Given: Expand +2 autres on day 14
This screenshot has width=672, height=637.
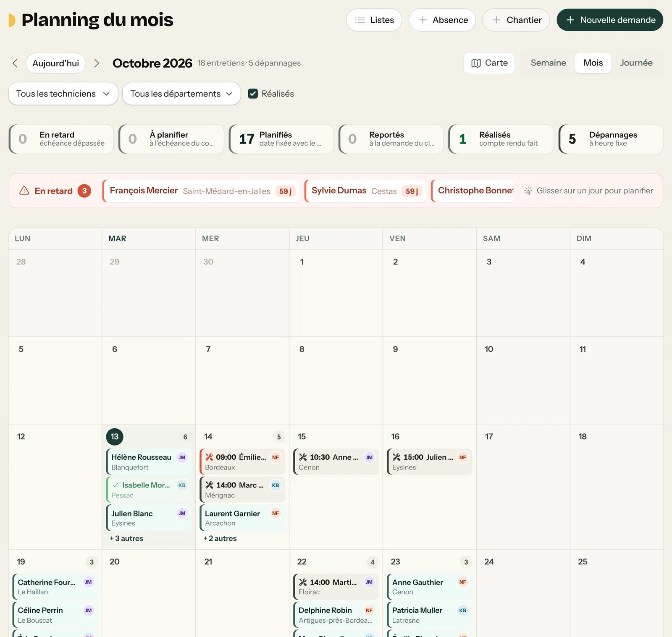Looking at the screenshot, I should pos(220,538).
